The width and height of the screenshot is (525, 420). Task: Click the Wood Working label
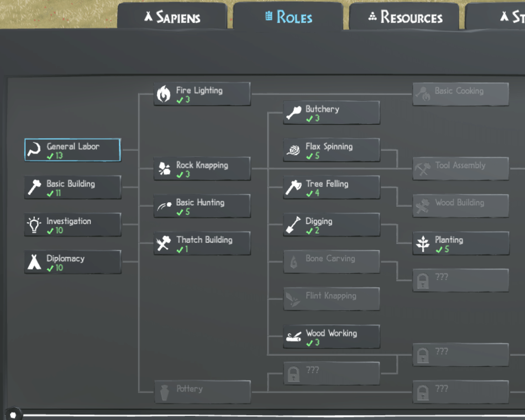pos(331,333)
